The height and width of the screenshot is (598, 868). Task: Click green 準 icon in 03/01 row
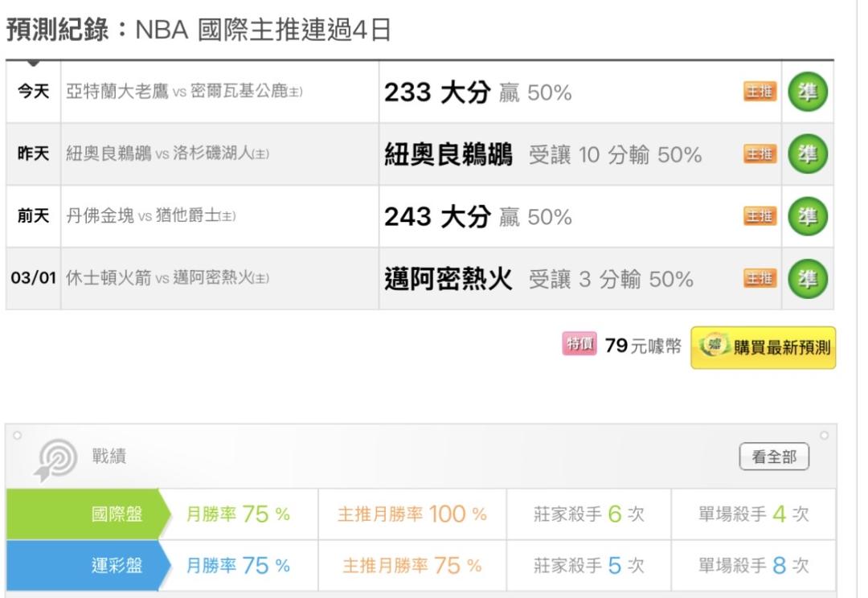point(807,279)
